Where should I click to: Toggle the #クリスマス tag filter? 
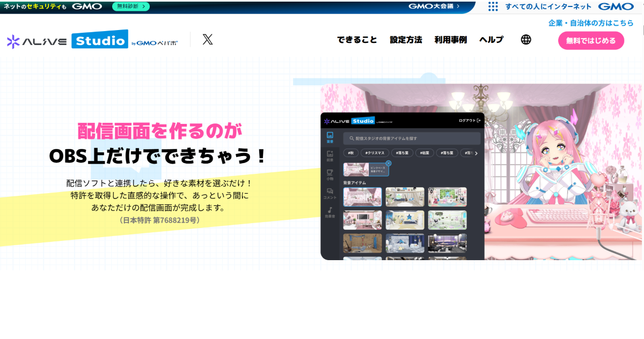(x=375, y=153)
